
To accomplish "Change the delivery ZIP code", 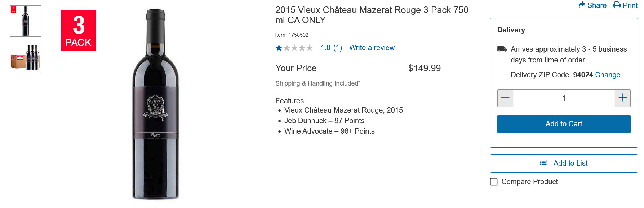I will point(607,75).
